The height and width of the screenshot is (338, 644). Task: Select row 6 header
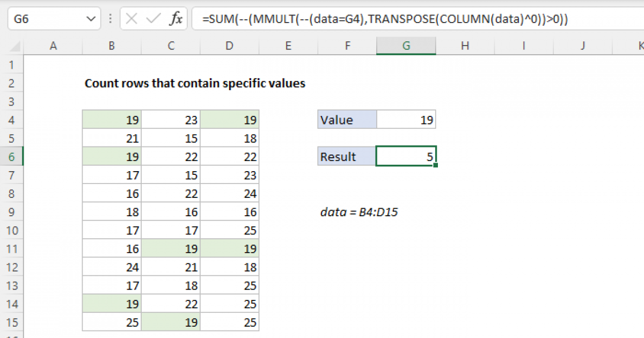tap(12, 157)
